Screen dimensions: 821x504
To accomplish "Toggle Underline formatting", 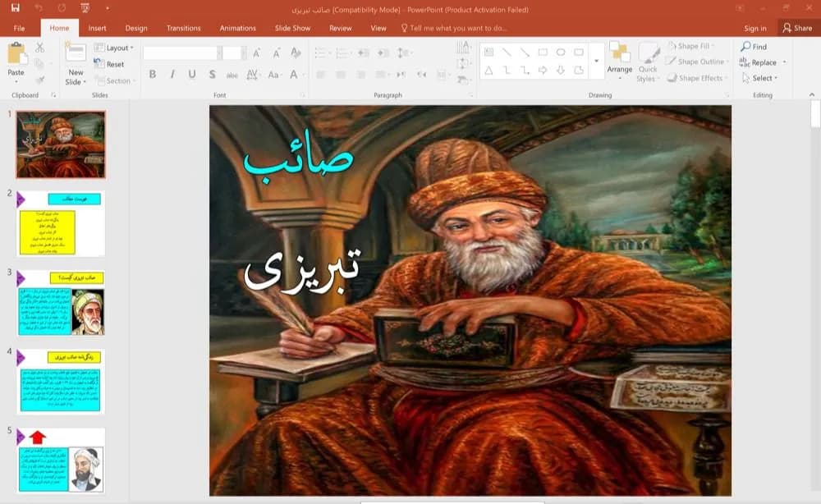I will [x=192, y=75].
